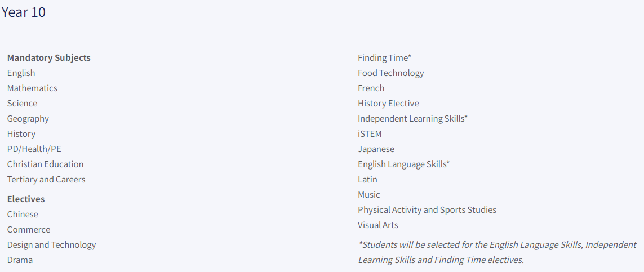
Task: Select the Science subject entry
Action: [22, 104]
